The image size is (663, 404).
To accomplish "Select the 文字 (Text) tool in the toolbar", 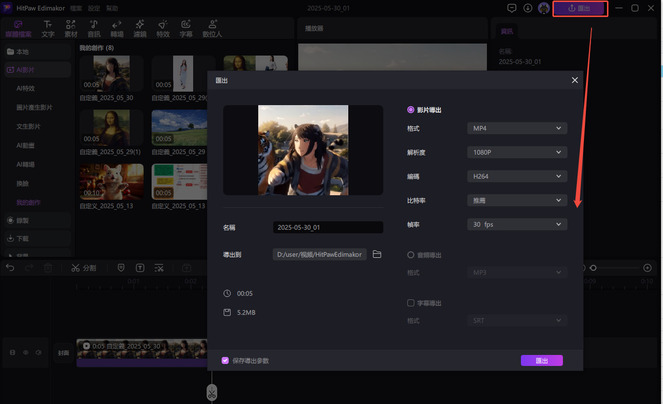I will [x=47, y=29].
